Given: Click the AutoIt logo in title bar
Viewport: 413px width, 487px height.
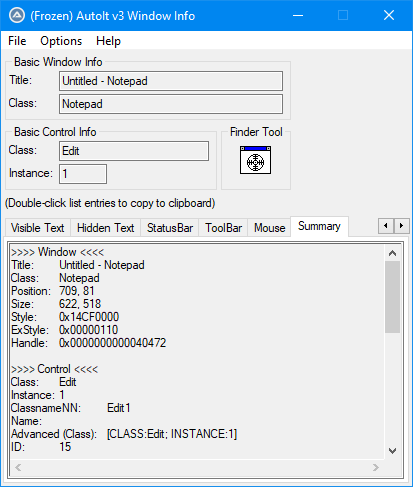Looking at the screenshot, I should (17, 15).
